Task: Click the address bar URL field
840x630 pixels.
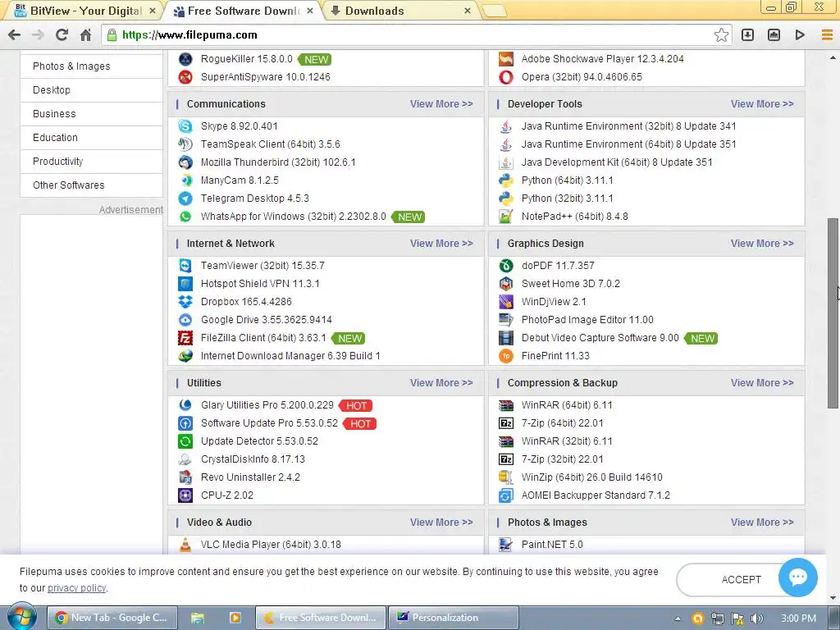Action: click(407, 35)
